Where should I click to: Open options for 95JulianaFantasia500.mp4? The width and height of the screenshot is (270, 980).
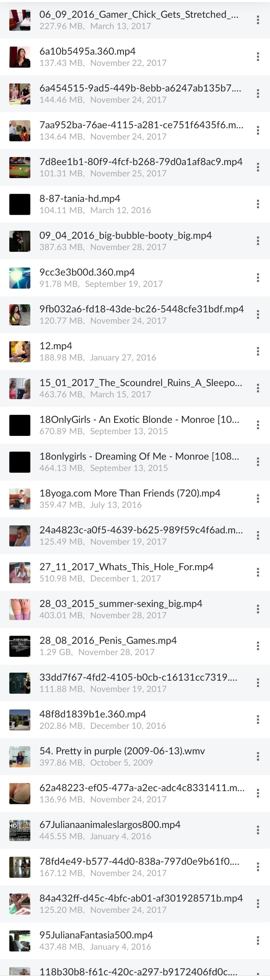258,941
